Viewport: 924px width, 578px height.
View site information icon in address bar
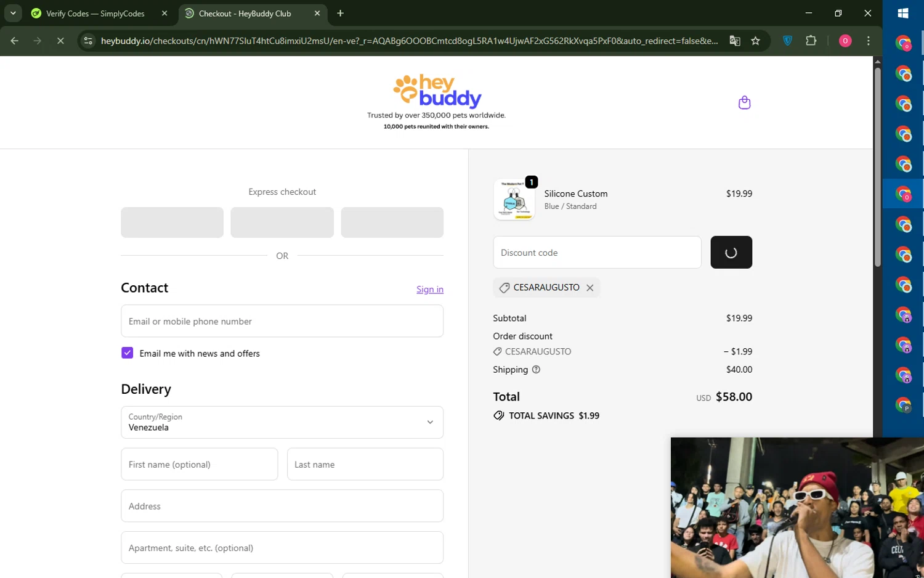89,41
